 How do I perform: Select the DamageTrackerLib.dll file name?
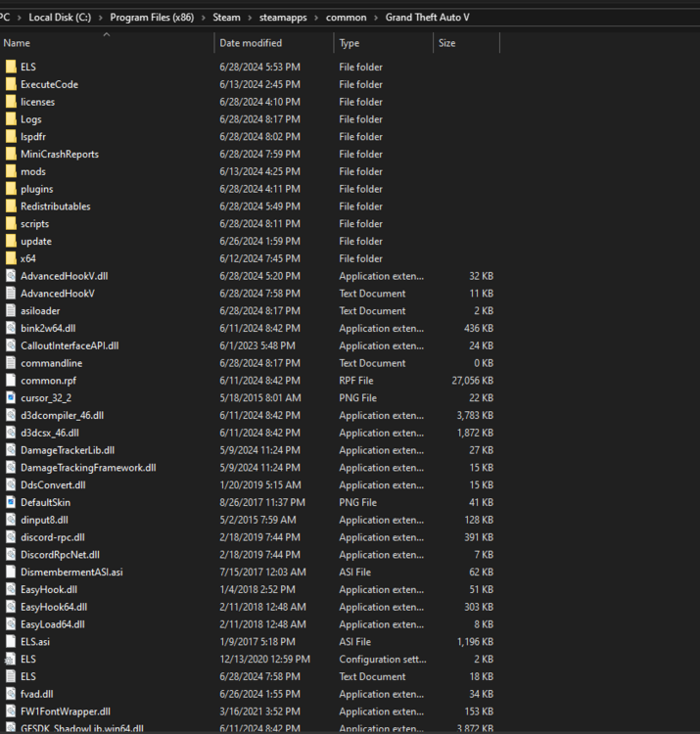pyautogui.click(x=68, y=450)
